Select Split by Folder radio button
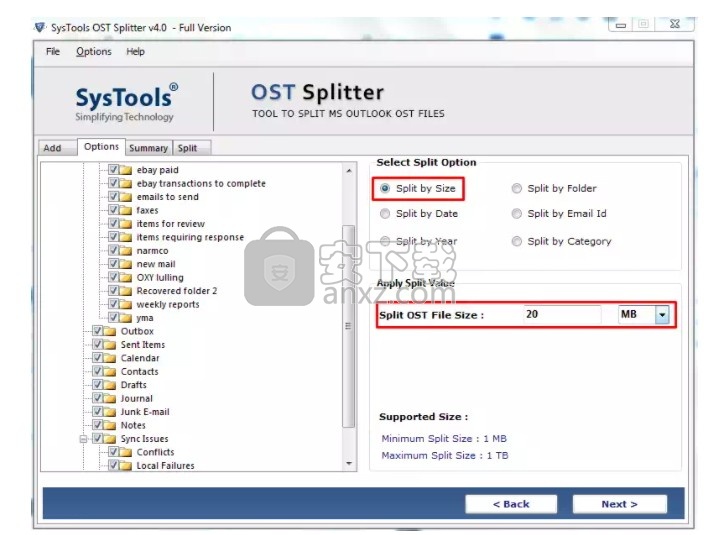704x535 pixels. pyautogui.click(x=517, y=188)
